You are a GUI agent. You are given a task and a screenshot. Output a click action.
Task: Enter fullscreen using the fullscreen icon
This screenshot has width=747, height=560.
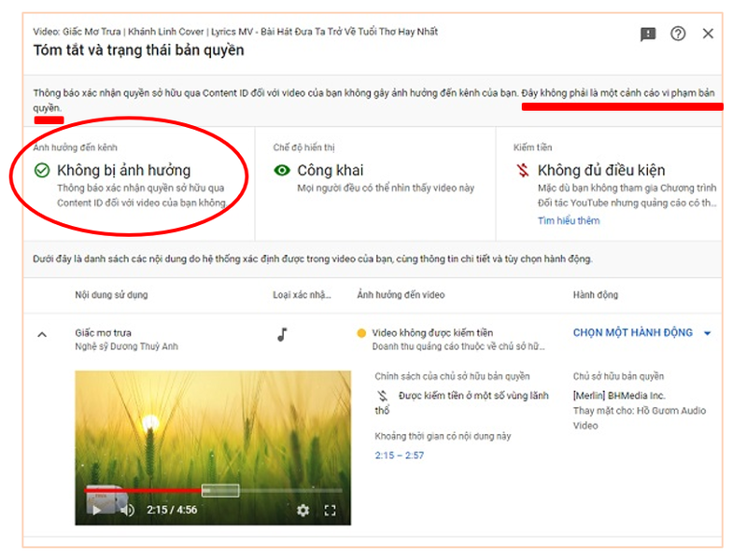[331, 511]
